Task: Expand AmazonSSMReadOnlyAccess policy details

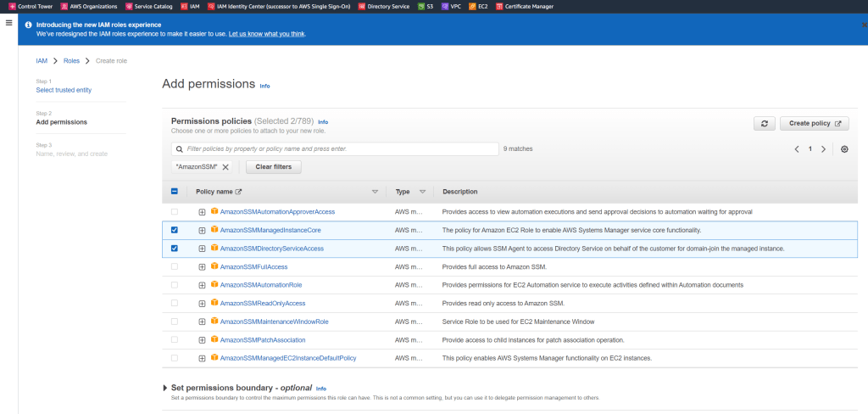Action: [202, 304]
